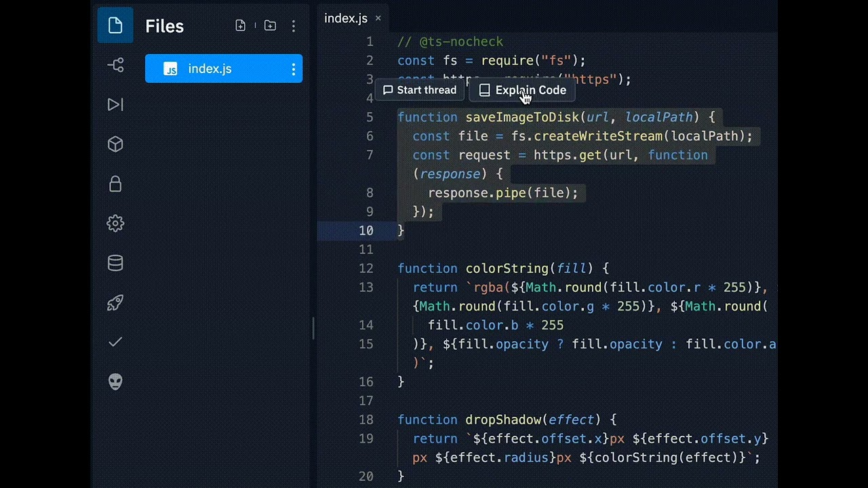Open the Packages cube icon
The image size is (868, 488).
pos(115,144)
